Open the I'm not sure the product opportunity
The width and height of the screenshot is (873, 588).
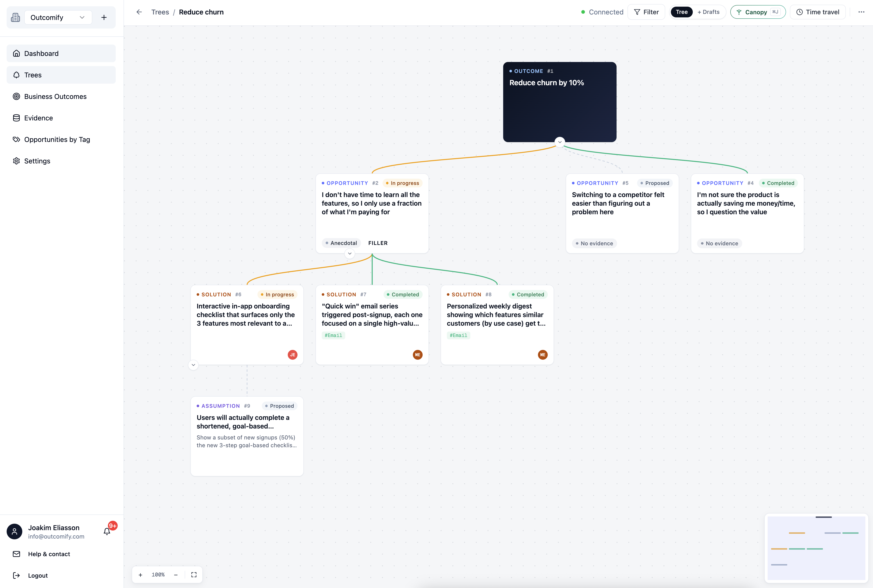coord(747,213)
